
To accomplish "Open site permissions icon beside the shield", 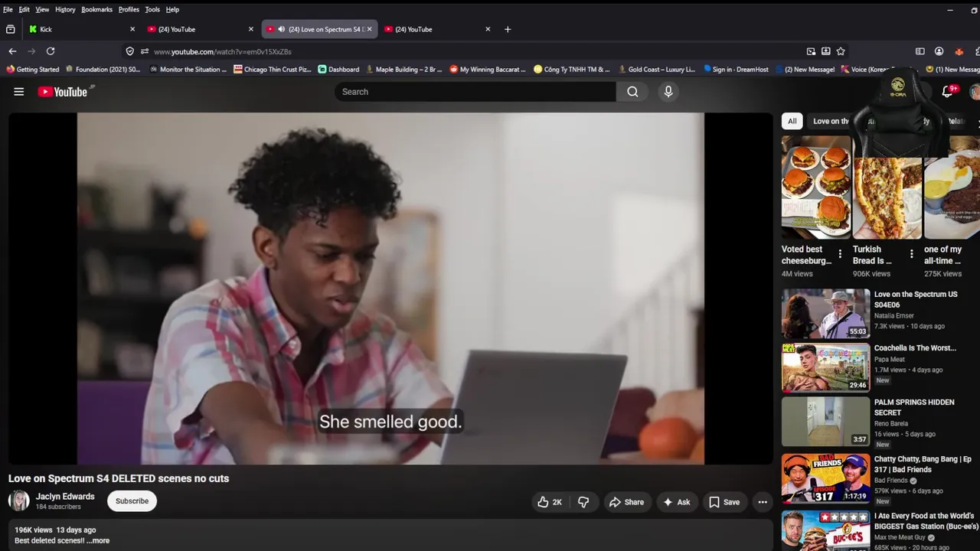I will tap(144, 51).
